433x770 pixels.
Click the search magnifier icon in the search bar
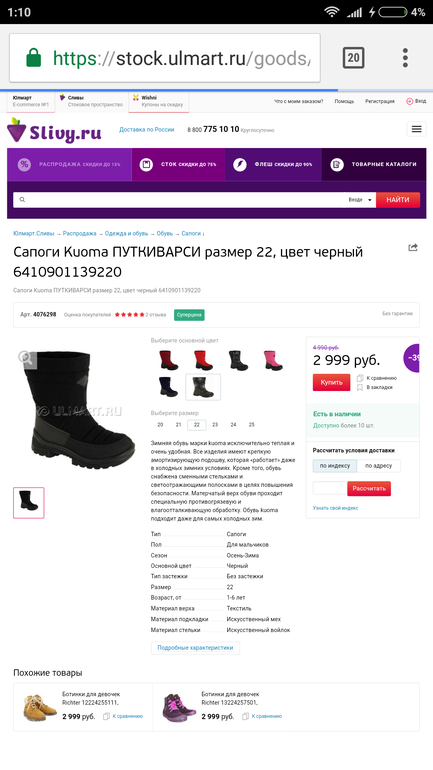[22, 200]
